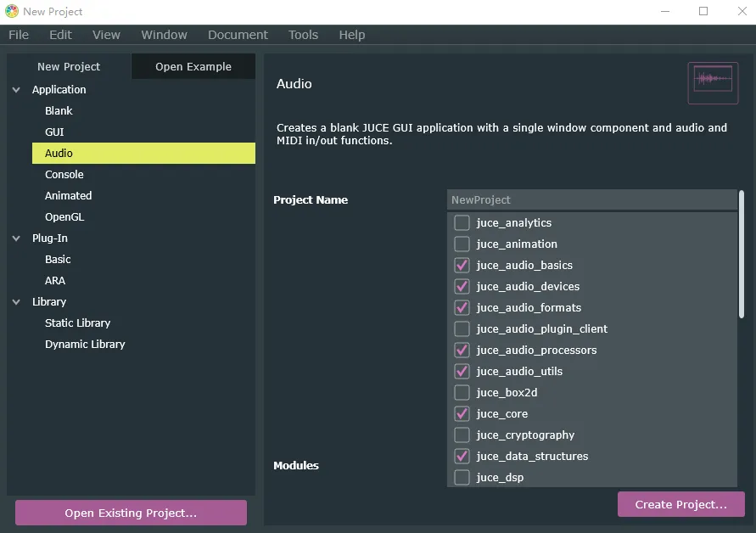Select the OpenGL application template
Viewport: 756px width, 533px height.
(64, 217)
